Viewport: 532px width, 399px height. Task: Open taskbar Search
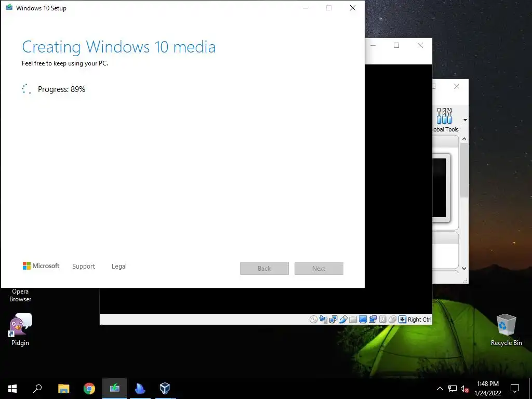click(37, 389)
